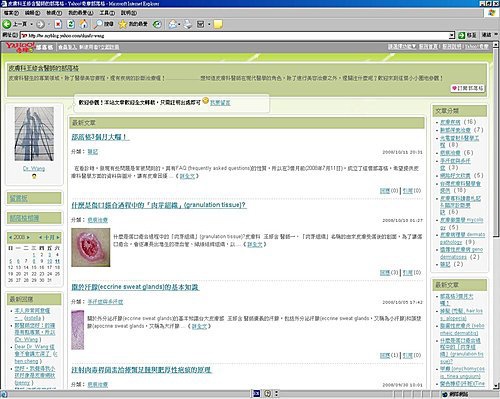Screen dimensions: 500x399
Task: Click the address bar URL field
Action: tap(235, 35)
